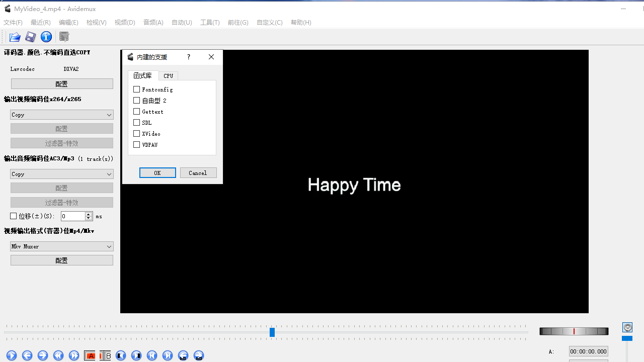Open the 工具(T) menu
The height and width of the screenshot is (362, 644).
click(x=210, y=23)
